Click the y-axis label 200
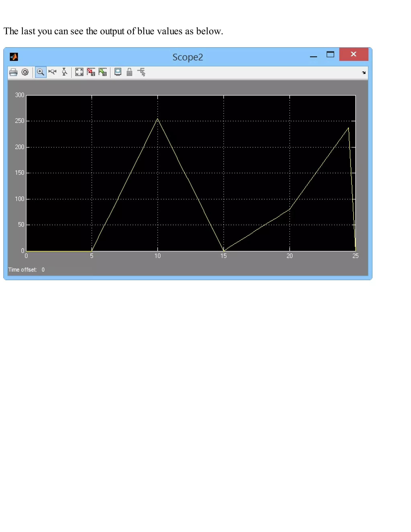This screenshot has height=532, width=411. (19, 147)
